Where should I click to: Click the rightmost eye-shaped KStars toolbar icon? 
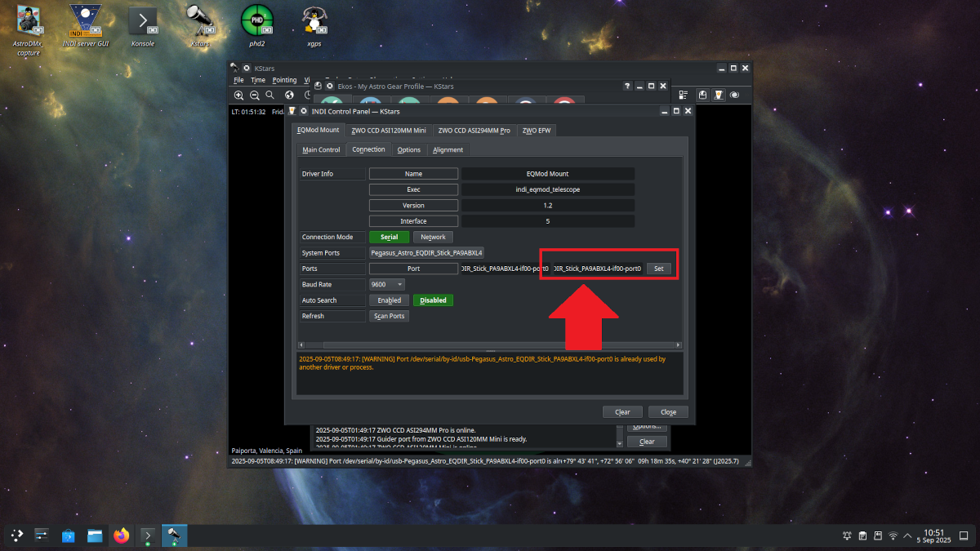(735, 96)
